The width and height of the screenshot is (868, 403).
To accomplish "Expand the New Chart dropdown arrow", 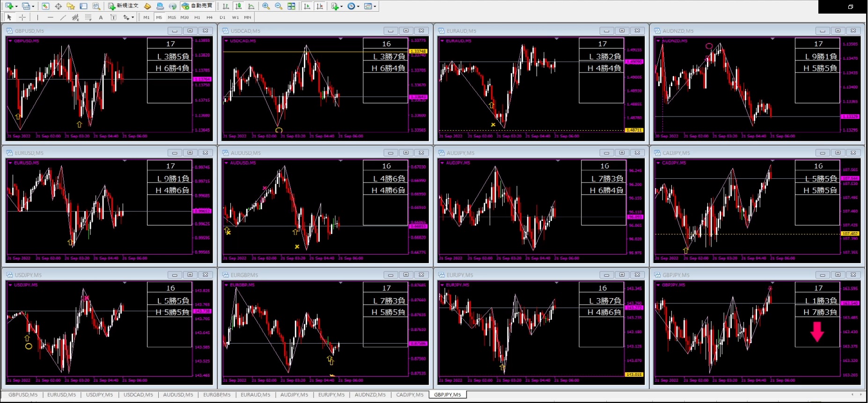I will tap(16, 6).
